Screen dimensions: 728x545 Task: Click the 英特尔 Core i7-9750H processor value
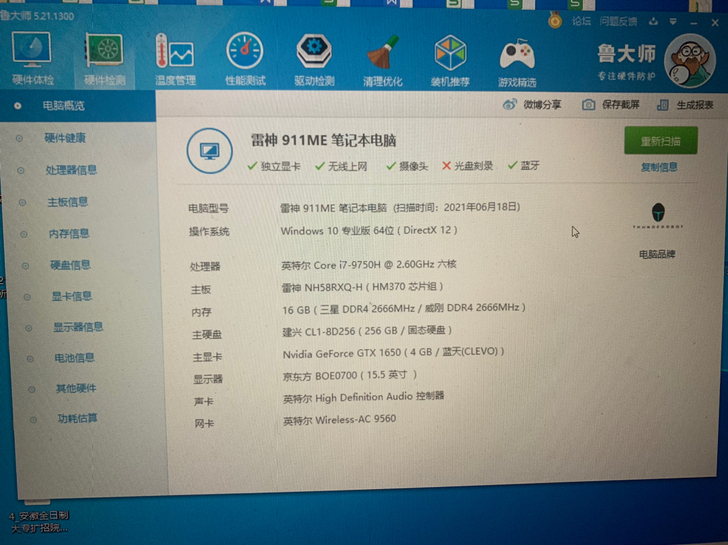[369, 265]
